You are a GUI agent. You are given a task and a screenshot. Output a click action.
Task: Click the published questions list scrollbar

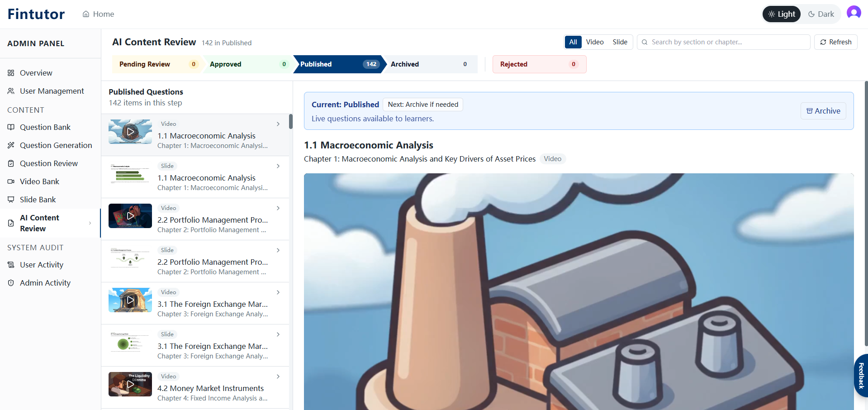pos(291,121)
